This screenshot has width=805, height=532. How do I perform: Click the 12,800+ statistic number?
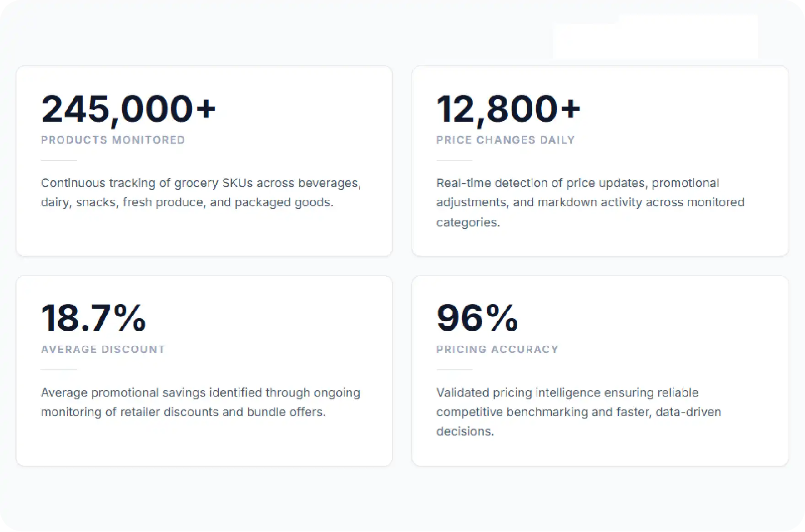(508, 109)
